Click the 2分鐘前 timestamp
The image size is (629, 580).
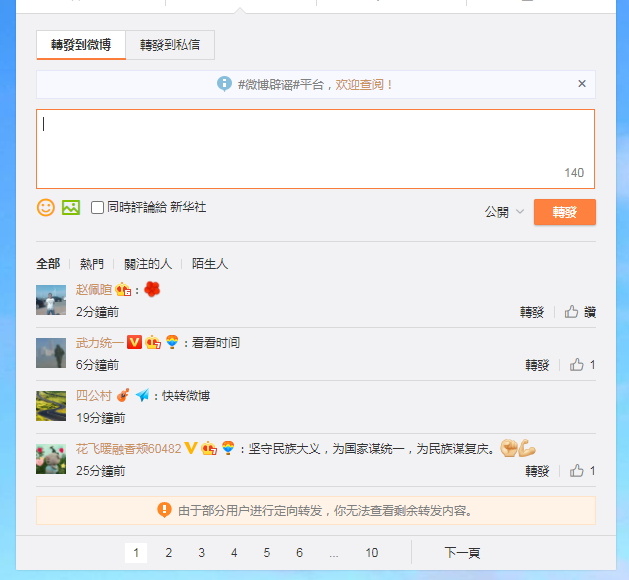[x=97, y=312]
